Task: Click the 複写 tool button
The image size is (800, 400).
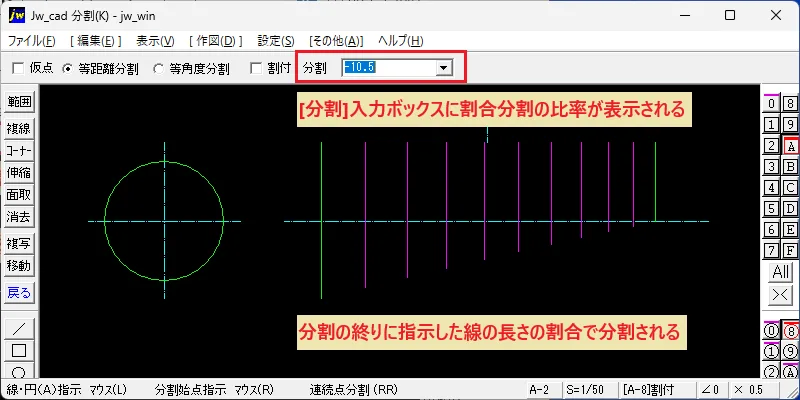Action: pos(19,244)
